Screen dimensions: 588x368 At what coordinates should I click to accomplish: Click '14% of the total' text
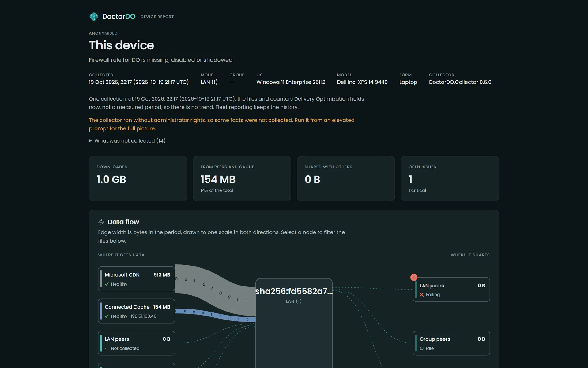pyautogui.click(x=217, y=190)
